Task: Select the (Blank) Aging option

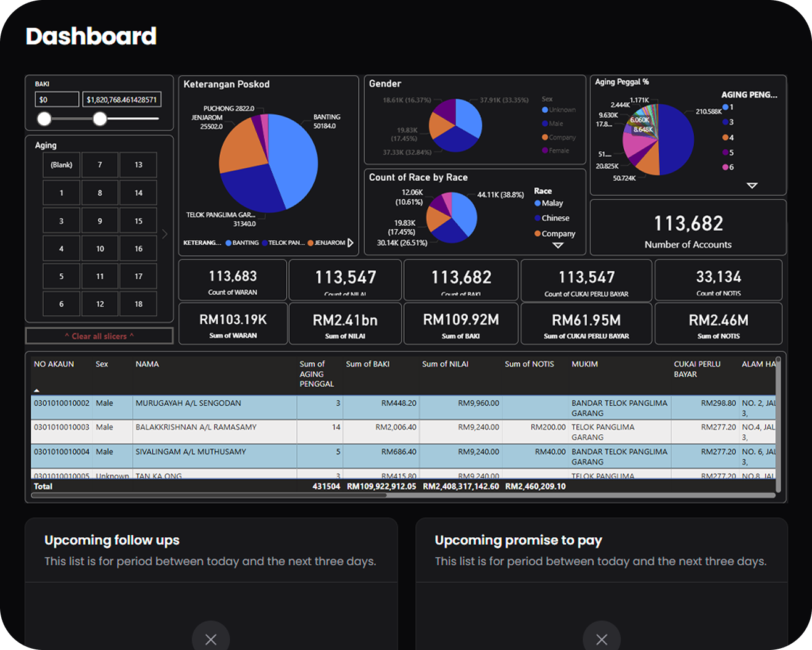Action: point(60,165)
